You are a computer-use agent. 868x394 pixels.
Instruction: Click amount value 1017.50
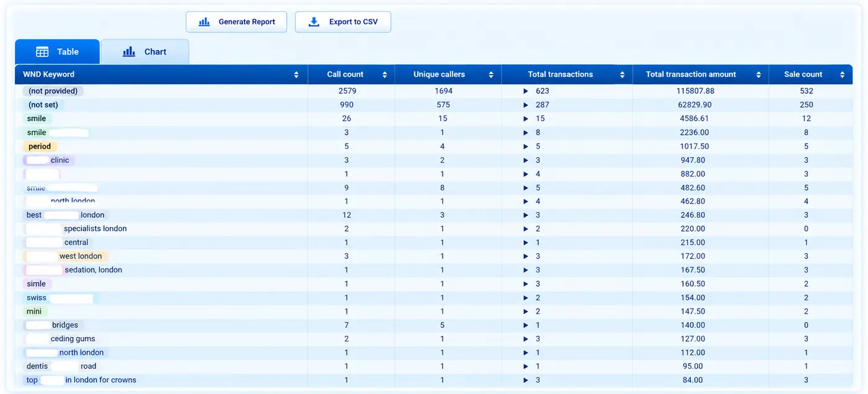[x=694, y=146]
